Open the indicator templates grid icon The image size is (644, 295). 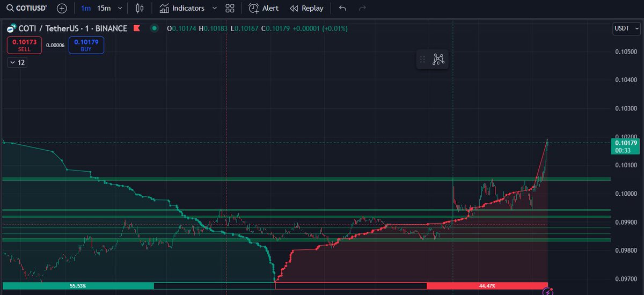tap(230, 8)
